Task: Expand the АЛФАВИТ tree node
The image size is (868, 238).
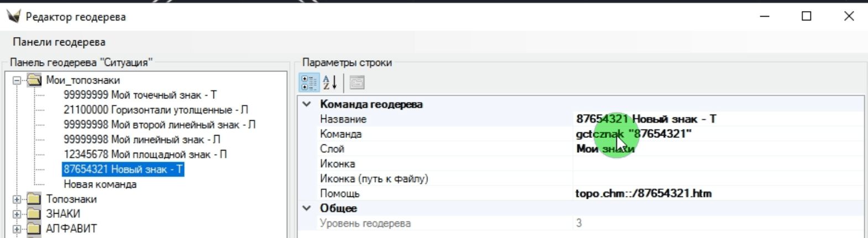Action: 17,229
